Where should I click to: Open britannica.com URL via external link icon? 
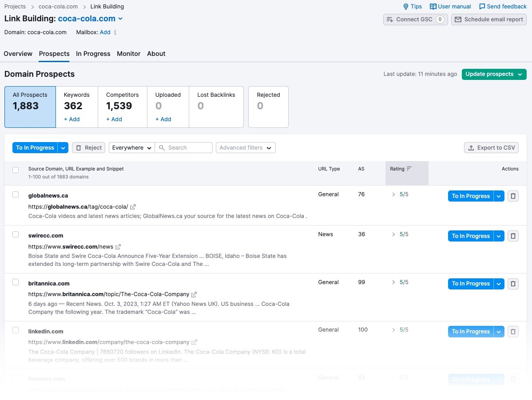194,294
